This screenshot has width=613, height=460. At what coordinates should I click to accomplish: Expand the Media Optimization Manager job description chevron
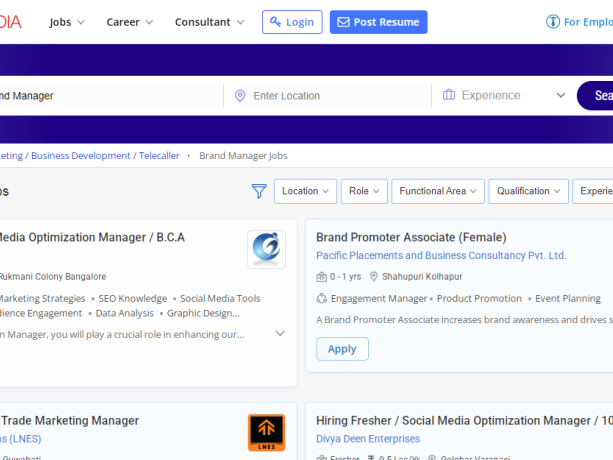tap(280, 333)
